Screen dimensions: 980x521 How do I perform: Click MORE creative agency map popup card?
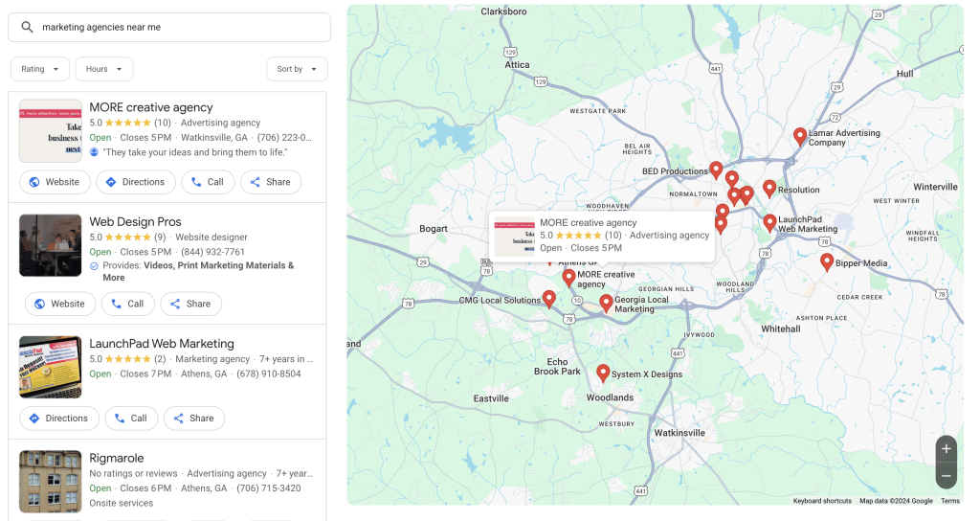click(x=602, y=236)
